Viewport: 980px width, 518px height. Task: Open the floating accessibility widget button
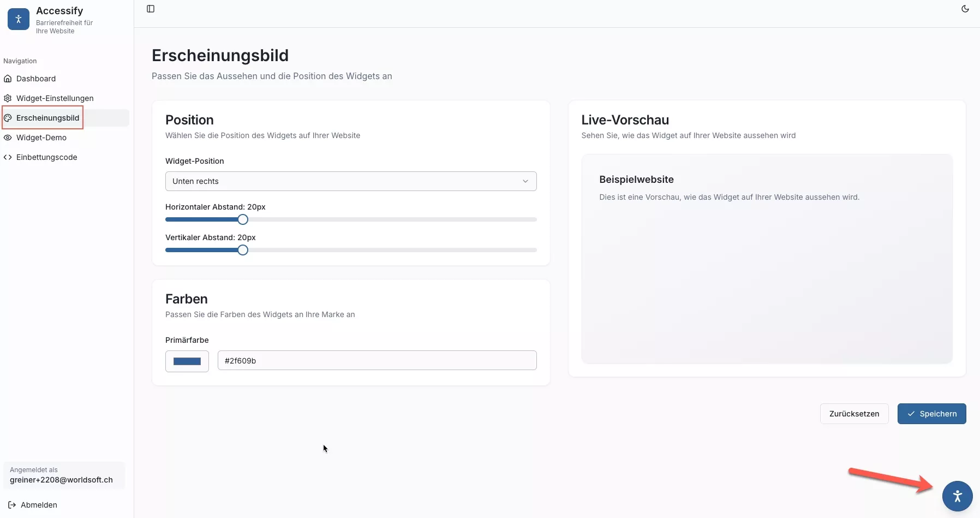pos(957,496)
